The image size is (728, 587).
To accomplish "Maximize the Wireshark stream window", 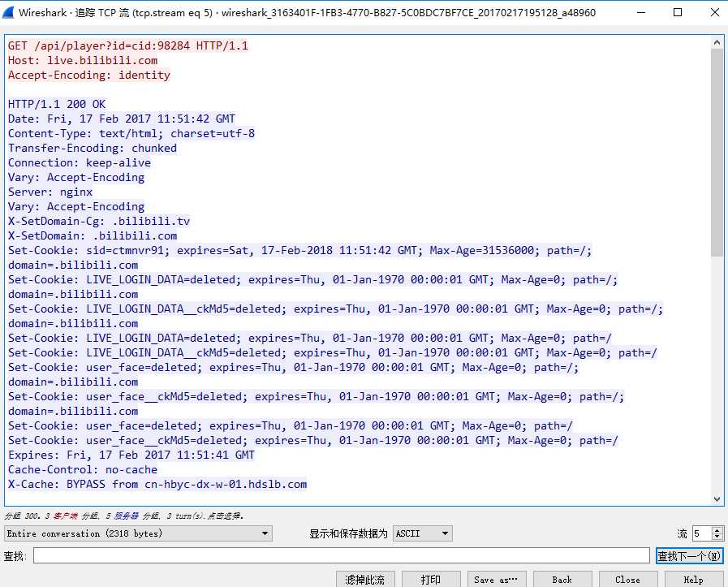I will 678,12.
